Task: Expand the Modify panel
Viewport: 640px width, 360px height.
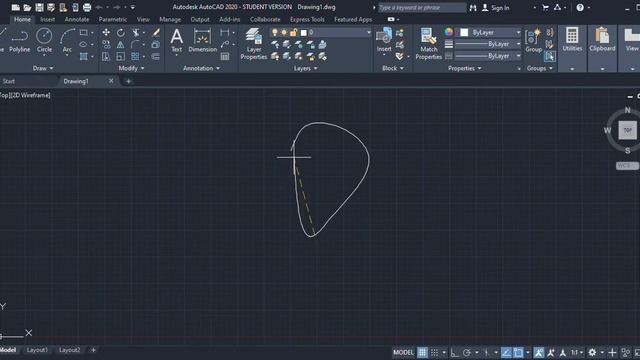Action: 131,68
